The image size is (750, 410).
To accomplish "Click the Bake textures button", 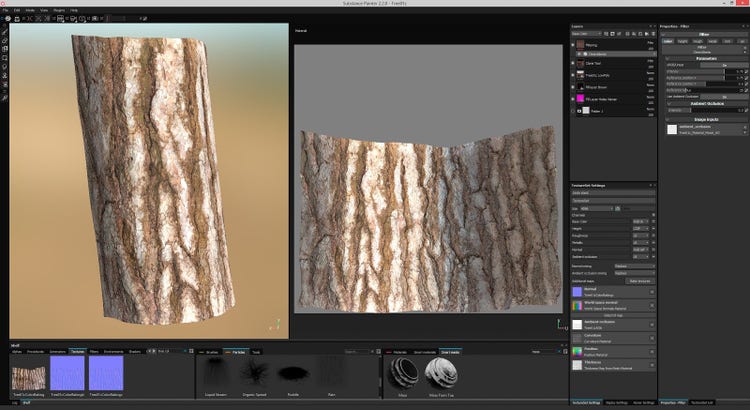I will (x=638, y=283).
